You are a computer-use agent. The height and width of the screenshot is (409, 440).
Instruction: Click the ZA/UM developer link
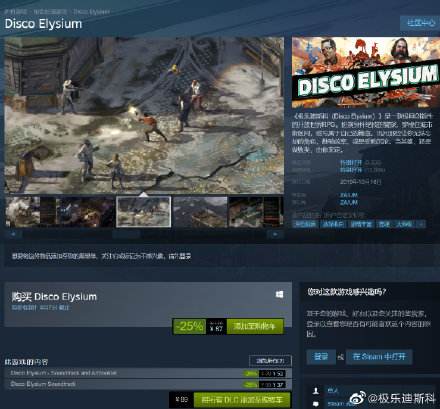click(348, 195)
